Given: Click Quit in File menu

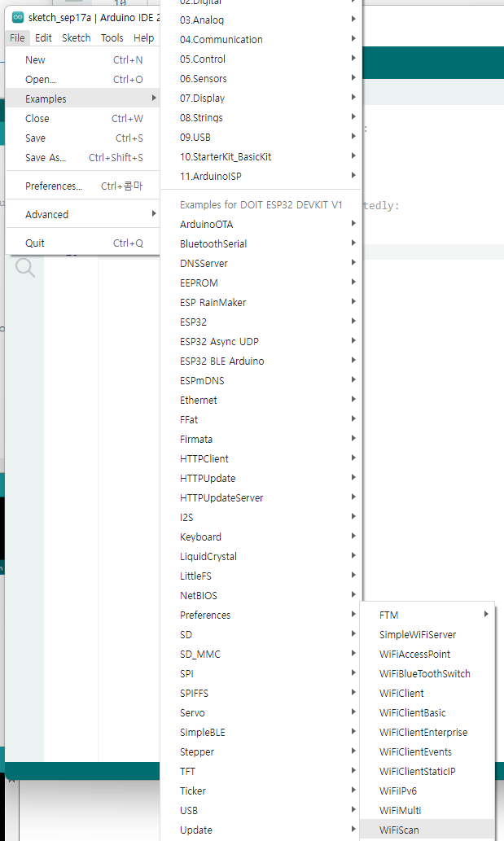Looking at the screenshot, I should pos(82,243).
